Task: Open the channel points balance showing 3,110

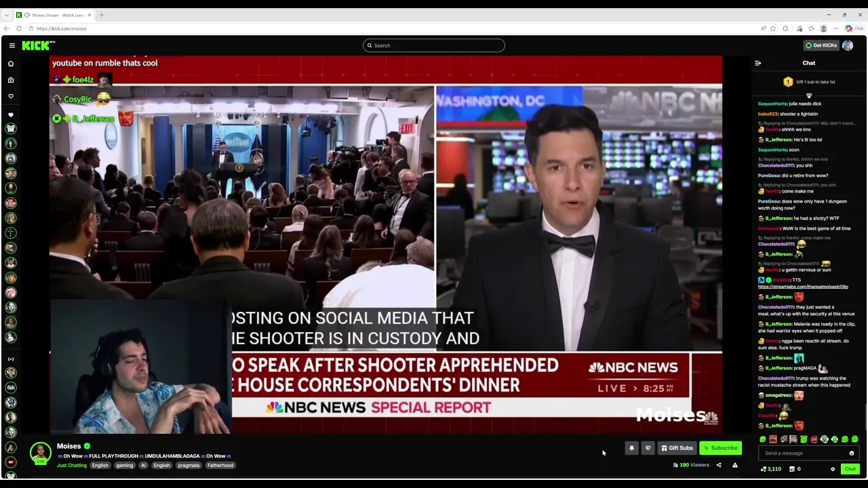Action: (x=771, y=469)
